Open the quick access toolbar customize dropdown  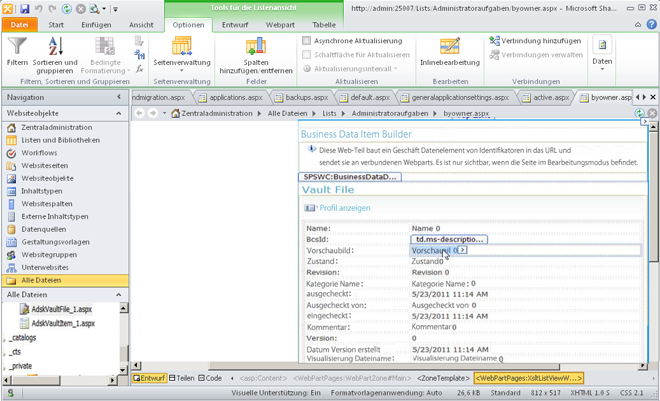point(116,9)
